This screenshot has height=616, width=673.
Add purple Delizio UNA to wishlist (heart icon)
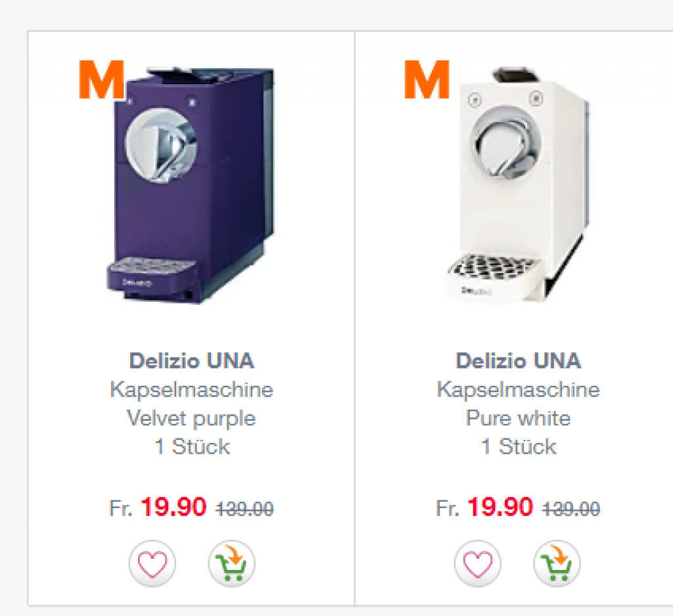pyautogui.click(x=152, y=563)
